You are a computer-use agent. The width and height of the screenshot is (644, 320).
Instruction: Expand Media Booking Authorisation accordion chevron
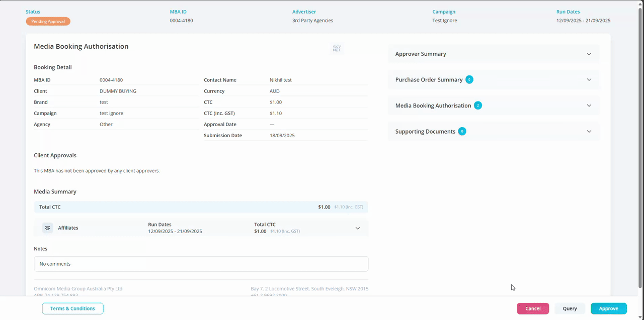click(589, 105)
